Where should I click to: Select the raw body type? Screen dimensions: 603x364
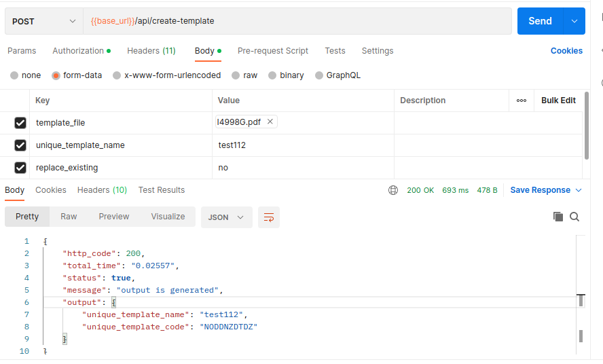pos(244,75)
